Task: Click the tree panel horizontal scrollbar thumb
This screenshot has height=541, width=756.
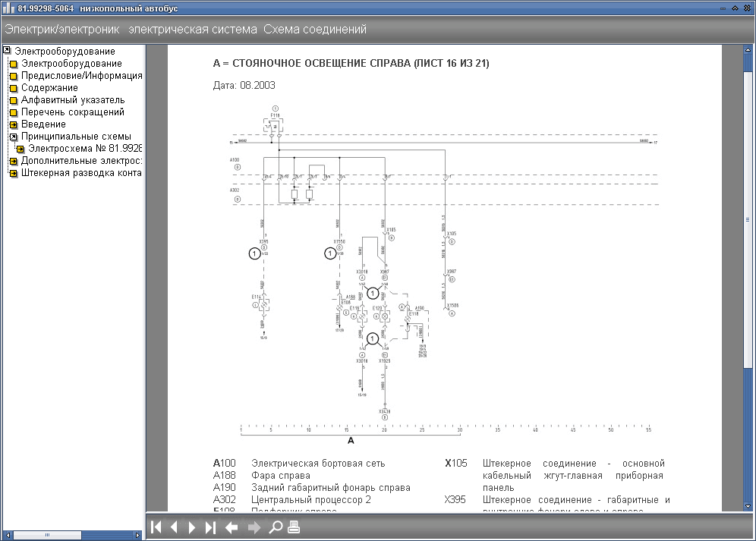Action: [47, 535]
